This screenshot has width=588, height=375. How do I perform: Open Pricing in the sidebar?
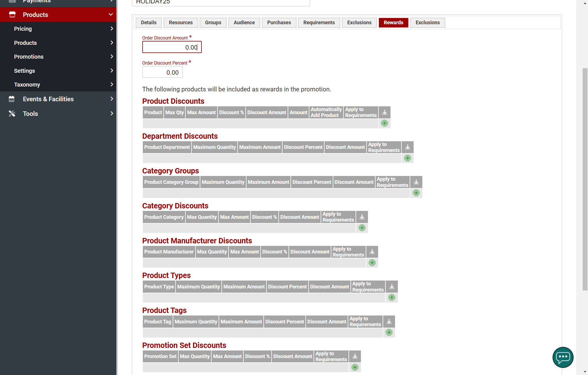[23, 29]
